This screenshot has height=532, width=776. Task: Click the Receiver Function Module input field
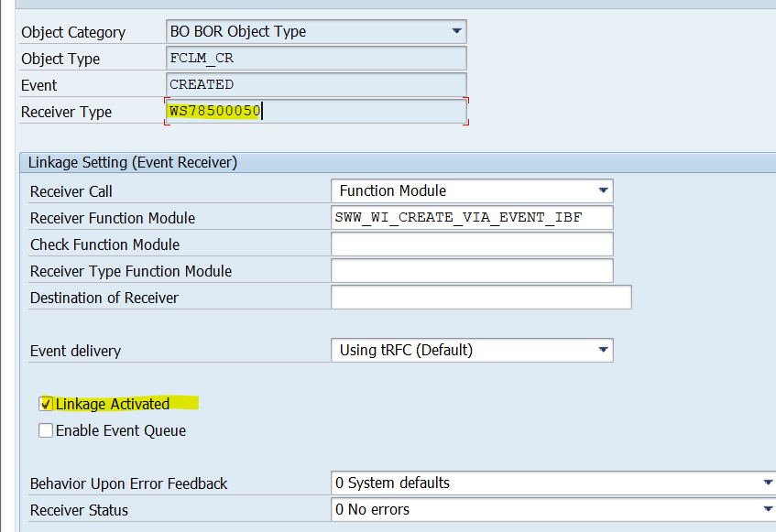pos(471,218)
